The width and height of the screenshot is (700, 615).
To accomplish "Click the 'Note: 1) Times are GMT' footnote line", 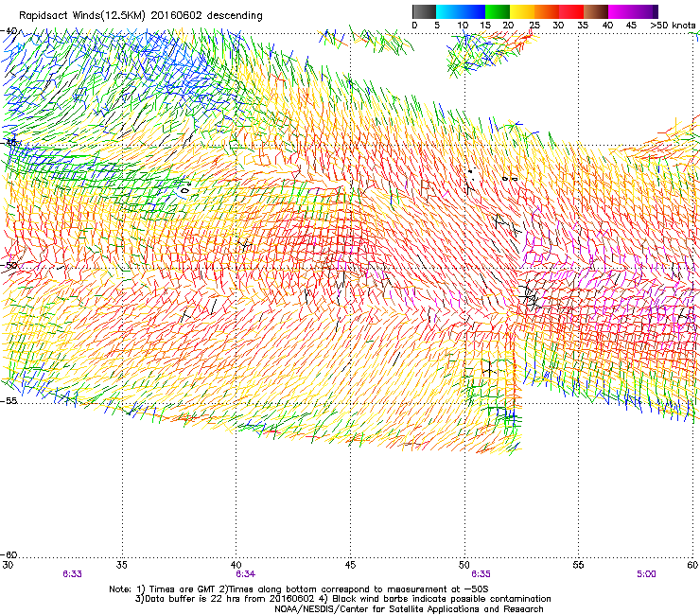I will click(x=299, y=589).
